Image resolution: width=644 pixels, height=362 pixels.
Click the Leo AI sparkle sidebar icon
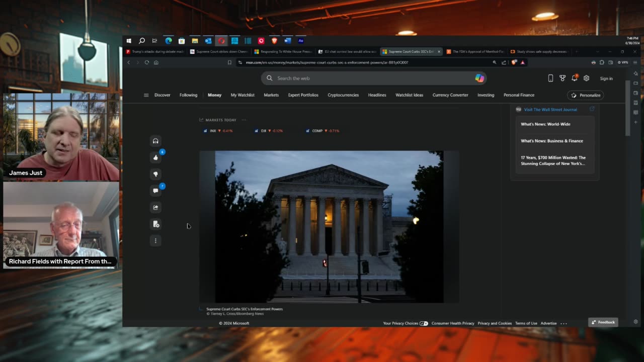click(x=636, y=73)
